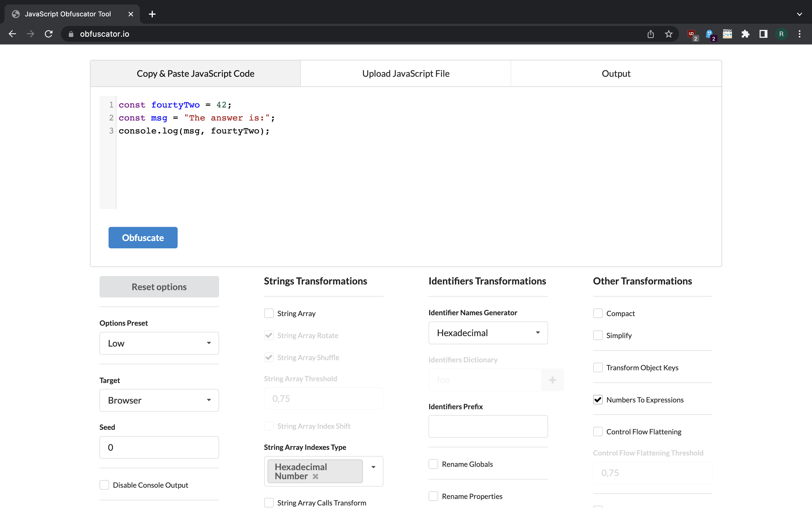Click the String Array Threshold field
The image size is (812, 508).
click(323, 399)
